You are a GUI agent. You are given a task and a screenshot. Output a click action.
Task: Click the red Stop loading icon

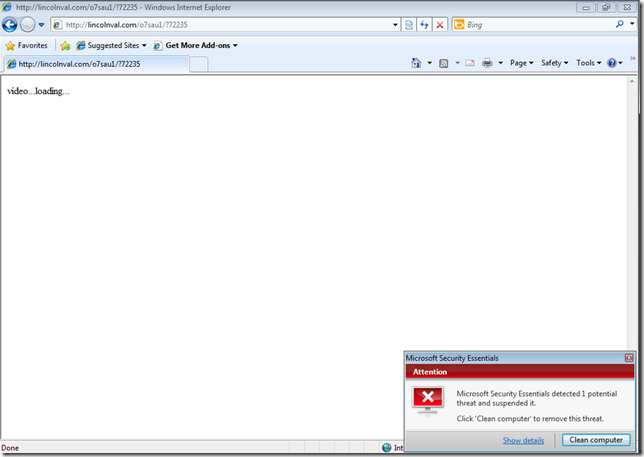pos(440,25)
